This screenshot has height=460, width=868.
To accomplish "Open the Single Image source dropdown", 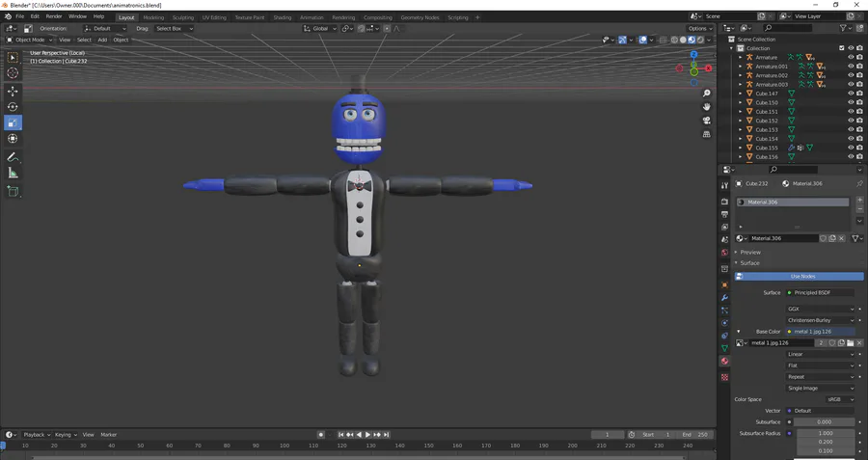I will (x=822, y=389).
